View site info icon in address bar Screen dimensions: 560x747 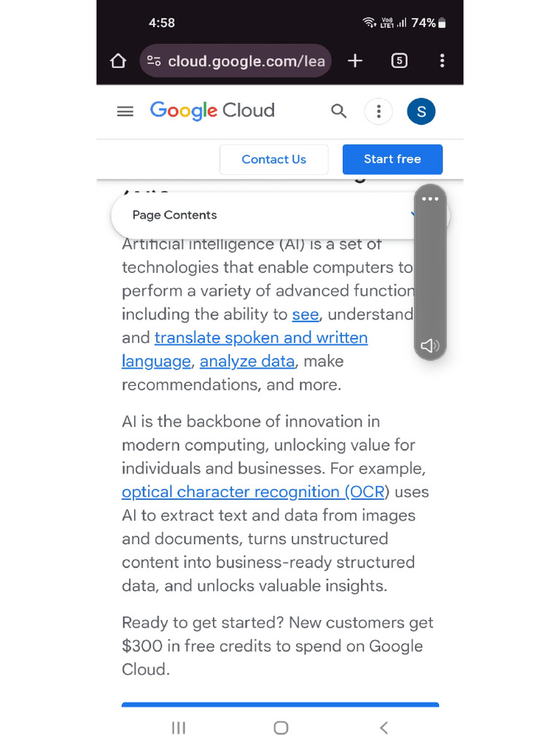tap(154, 61)
